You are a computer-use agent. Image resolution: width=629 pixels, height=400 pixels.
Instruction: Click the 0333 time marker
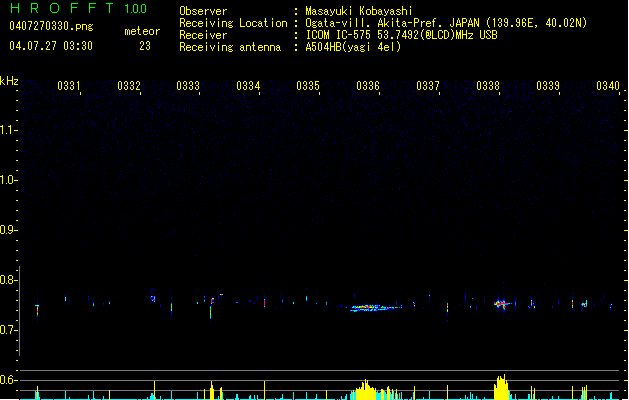pos(188,86)
